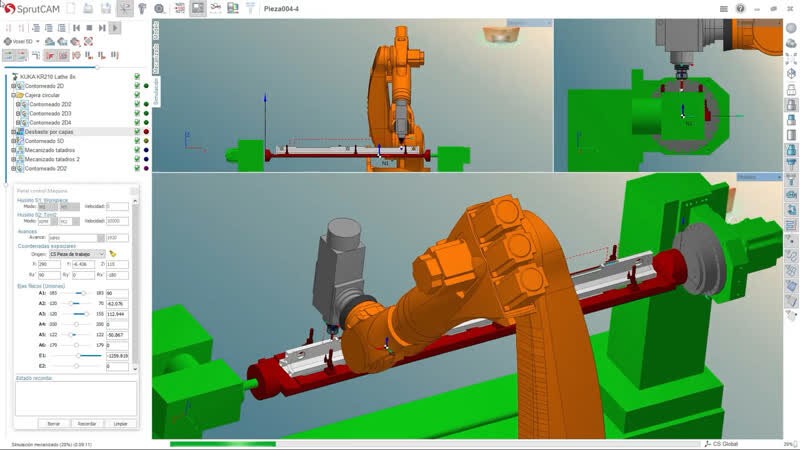This screenshot has width=800, height=450.
Task: Open the help question mark icon
Action: point(740,9)
